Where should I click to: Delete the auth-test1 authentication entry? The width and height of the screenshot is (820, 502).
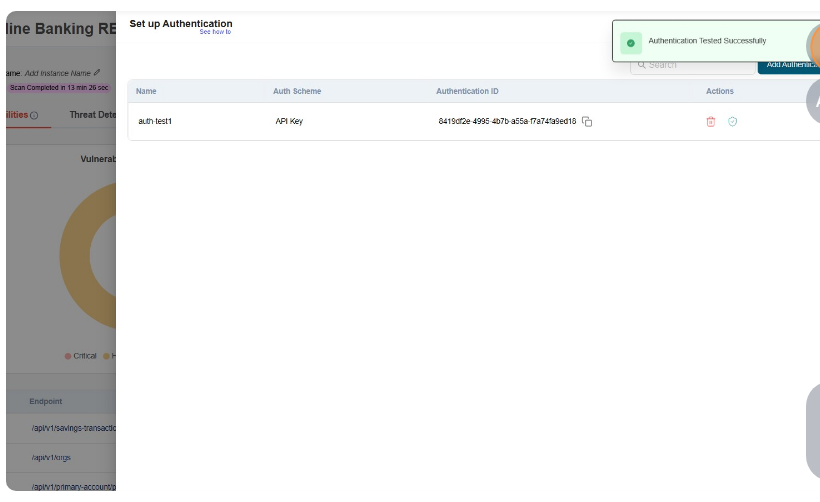[711, 122]
